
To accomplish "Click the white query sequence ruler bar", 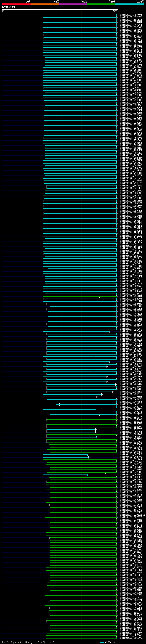I will tap(60, 10).
